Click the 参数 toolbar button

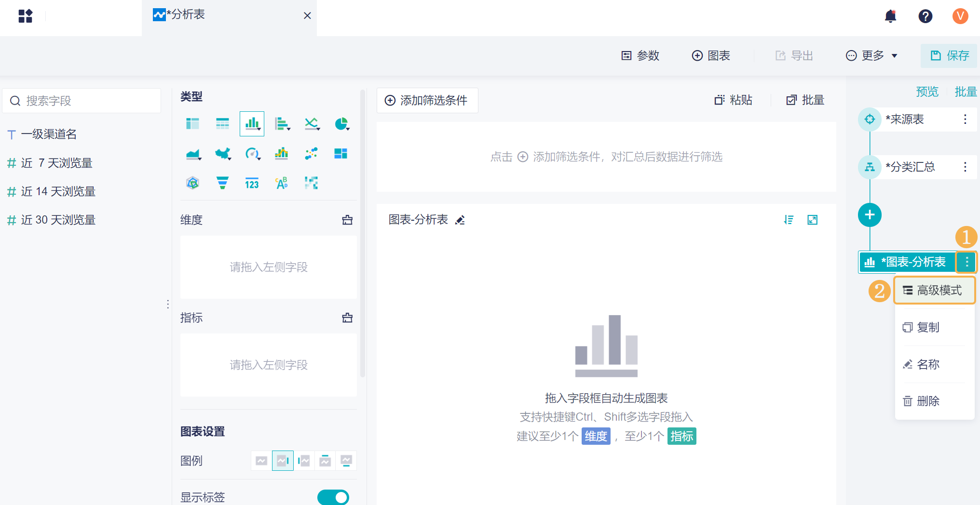[640, 56]
